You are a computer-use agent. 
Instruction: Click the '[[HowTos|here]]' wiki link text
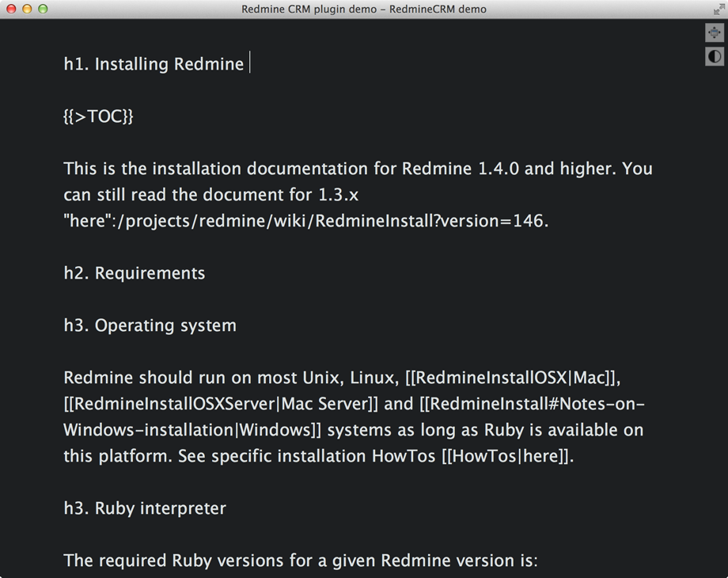tap(506, 456)
